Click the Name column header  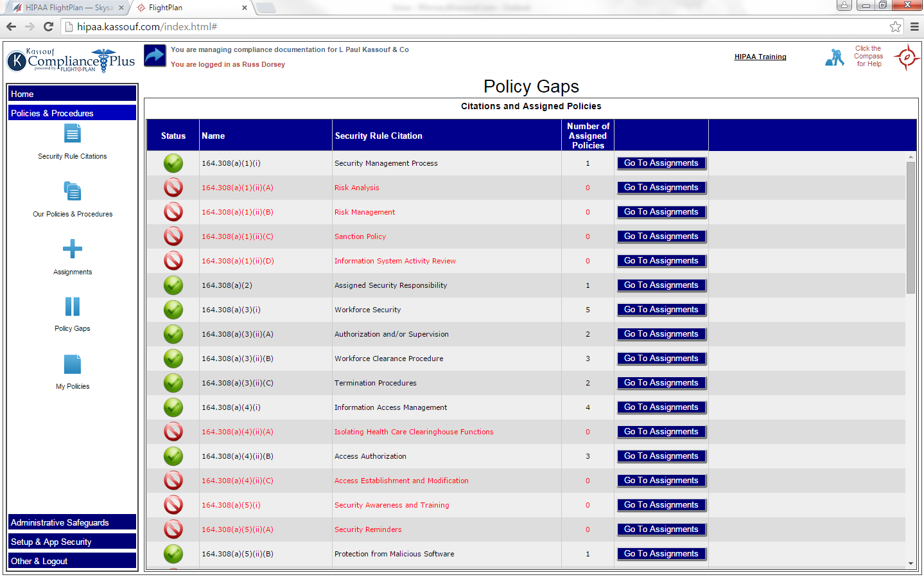tap(266, 136)
